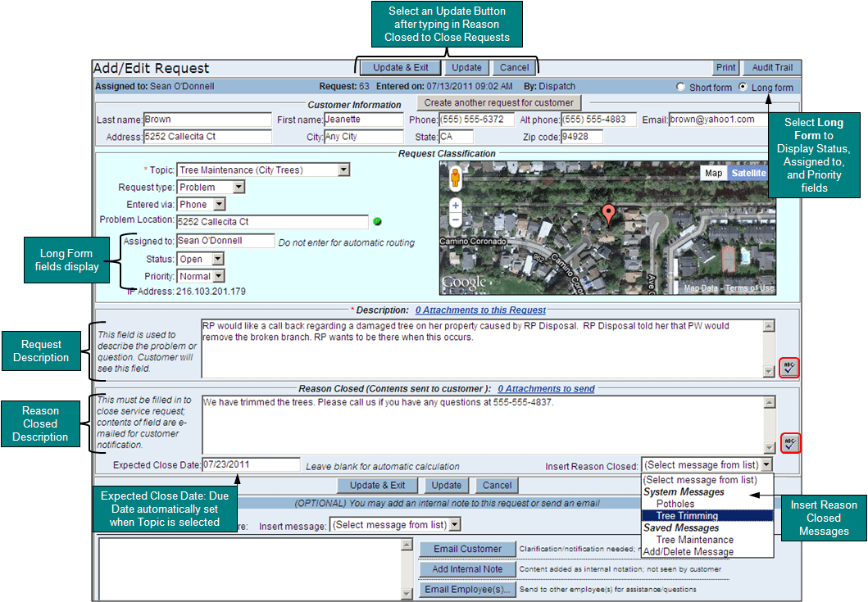The image size is (868, 602).
Task: Switch to Short form view
Action: point(680,87)
